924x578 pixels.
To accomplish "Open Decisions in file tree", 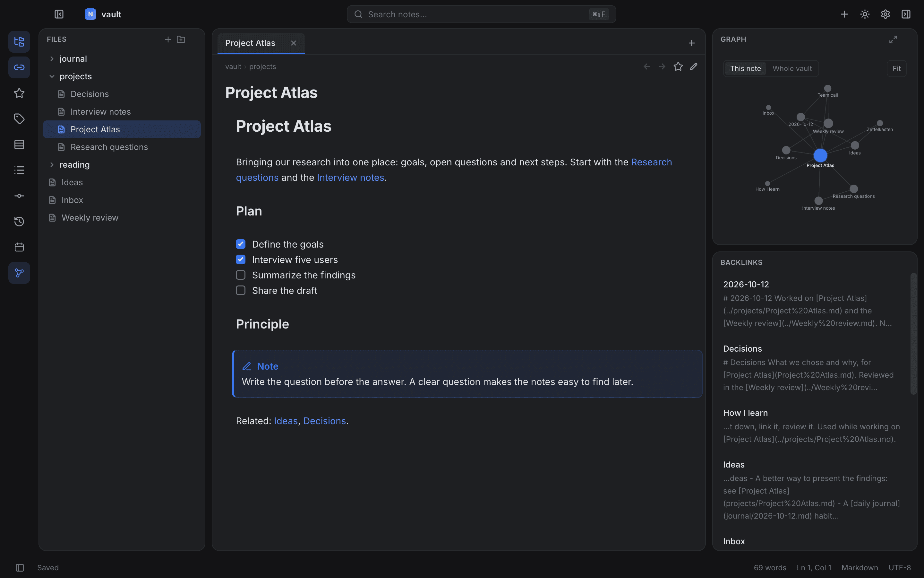I will coord(122,94).
